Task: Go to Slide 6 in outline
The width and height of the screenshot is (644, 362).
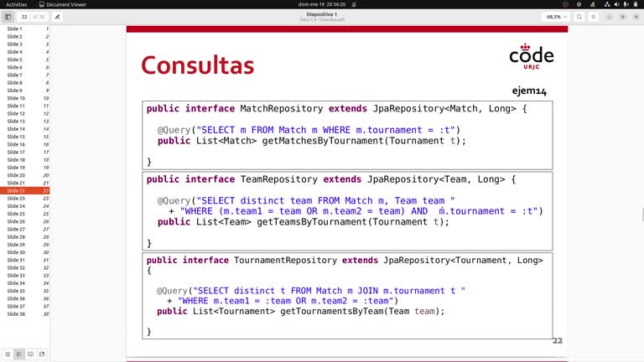Action: [25, 67]
